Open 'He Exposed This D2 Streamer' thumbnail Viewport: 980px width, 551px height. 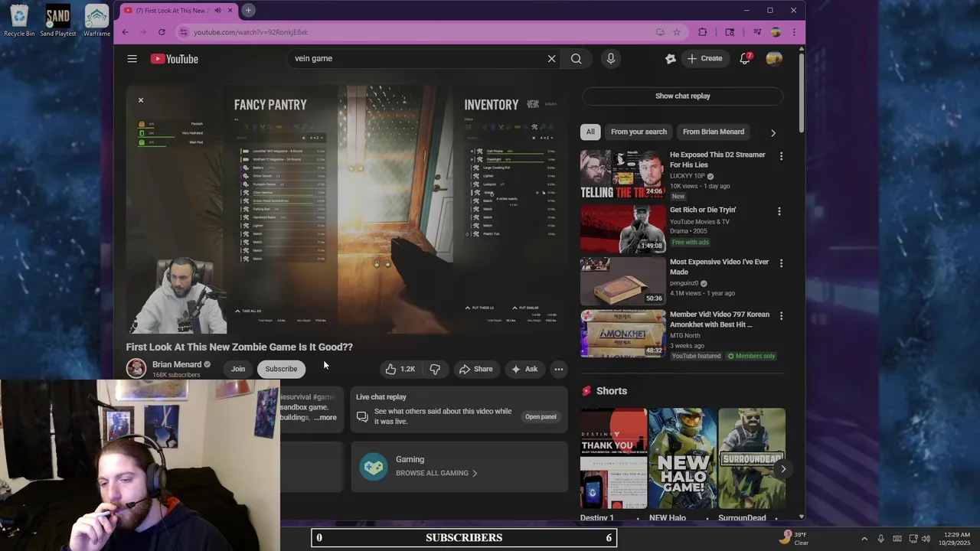click(622, 174)
